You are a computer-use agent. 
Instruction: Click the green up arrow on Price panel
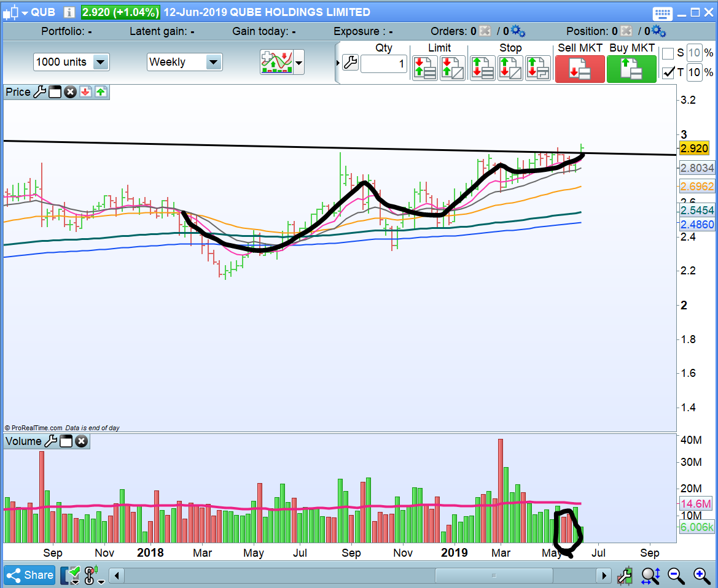pos(101,92)
